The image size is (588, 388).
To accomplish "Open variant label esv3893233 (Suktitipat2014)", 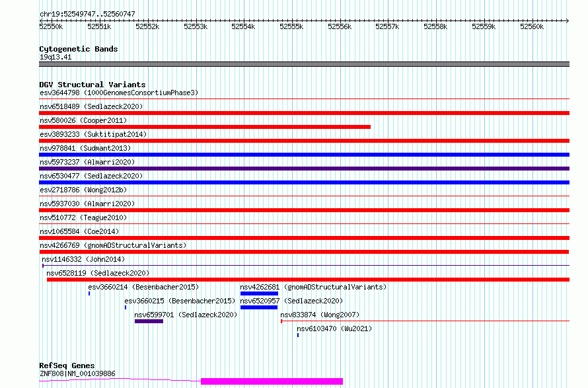I will tap(93, 134).
